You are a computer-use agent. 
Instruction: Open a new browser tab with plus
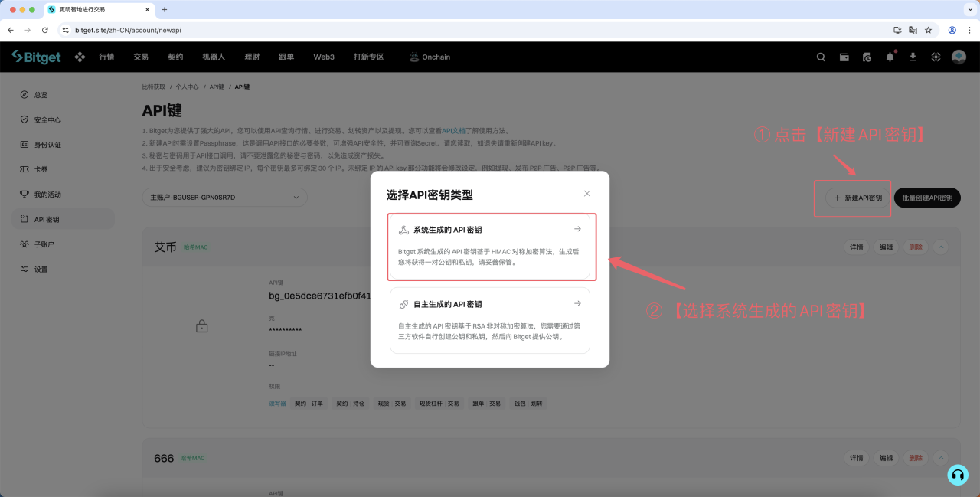[x=165, y=9]
